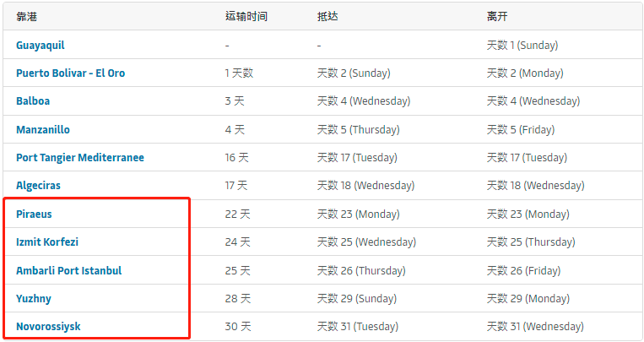This screenshot has height=342, width=644.
Task: Select Piraeus transit time 22 天
Action: coord(237,214)
